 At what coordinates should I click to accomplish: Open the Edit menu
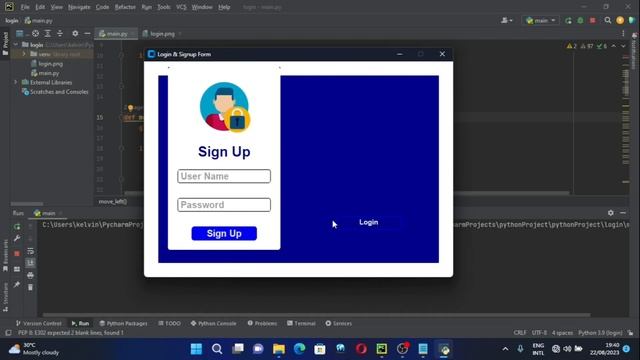click(x=40, y=7)
